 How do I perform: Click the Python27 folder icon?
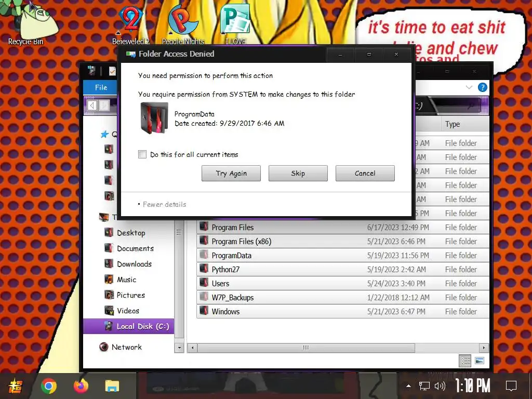tap(204, 269)
